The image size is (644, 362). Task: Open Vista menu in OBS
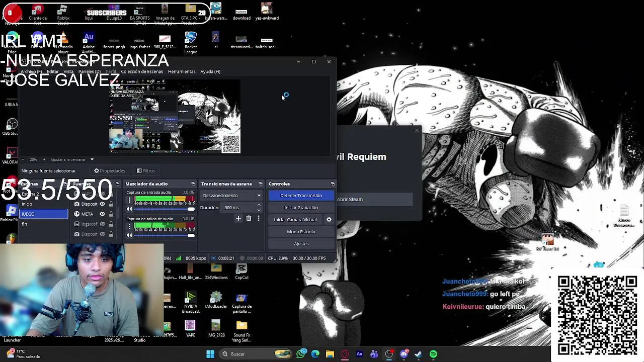pyautogui.click(x=68, y=72)
